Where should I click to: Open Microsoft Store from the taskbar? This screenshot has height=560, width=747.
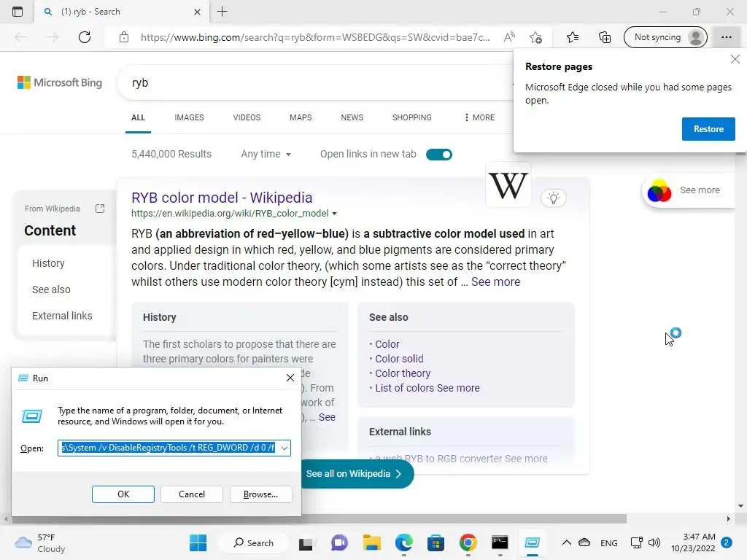tap(436, 542)
